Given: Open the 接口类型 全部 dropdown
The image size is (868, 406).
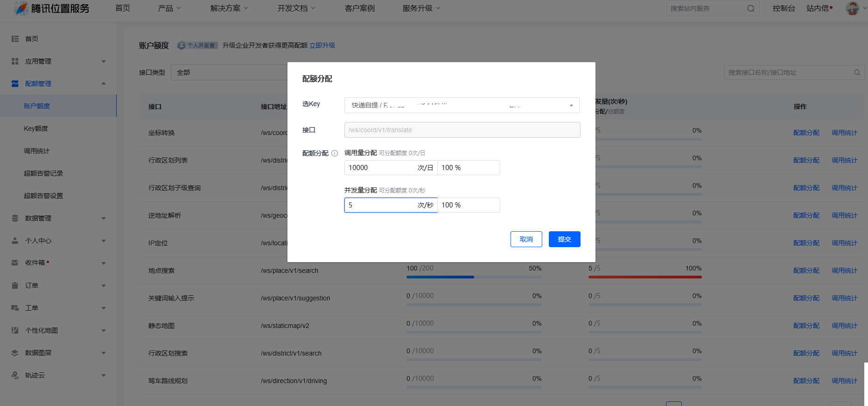Looking at the screenshot, I should coord(230,72).
